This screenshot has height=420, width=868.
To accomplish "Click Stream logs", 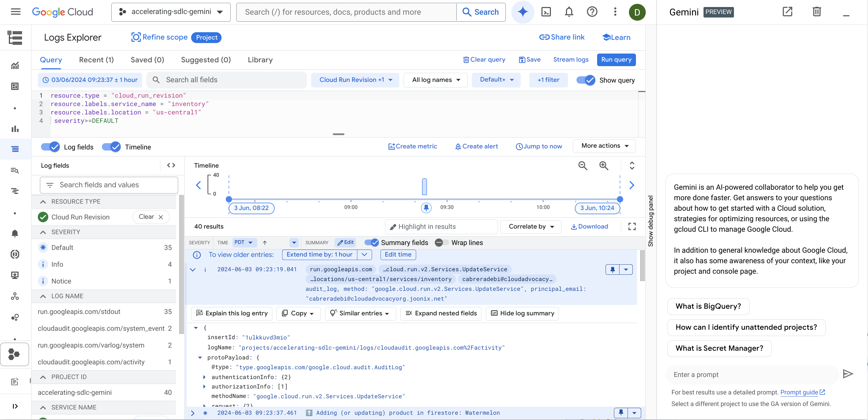I will (x=571, y=59).
